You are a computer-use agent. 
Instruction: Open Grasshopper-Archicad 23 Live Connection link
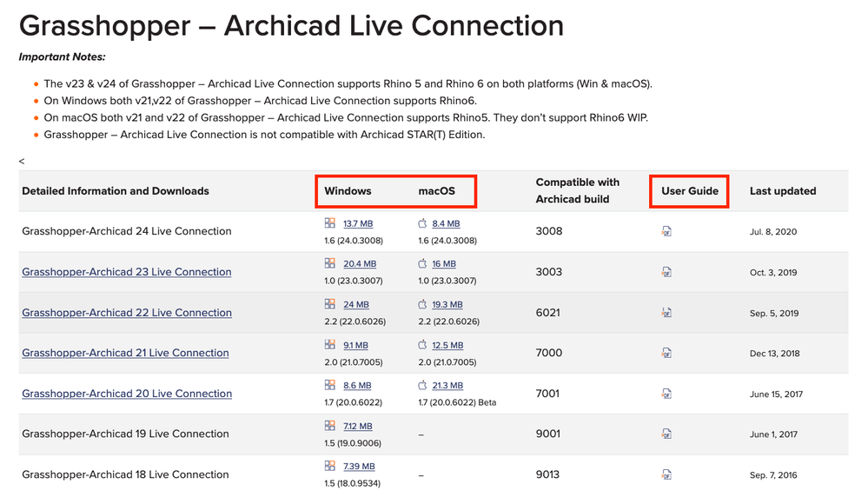[127, 272]
